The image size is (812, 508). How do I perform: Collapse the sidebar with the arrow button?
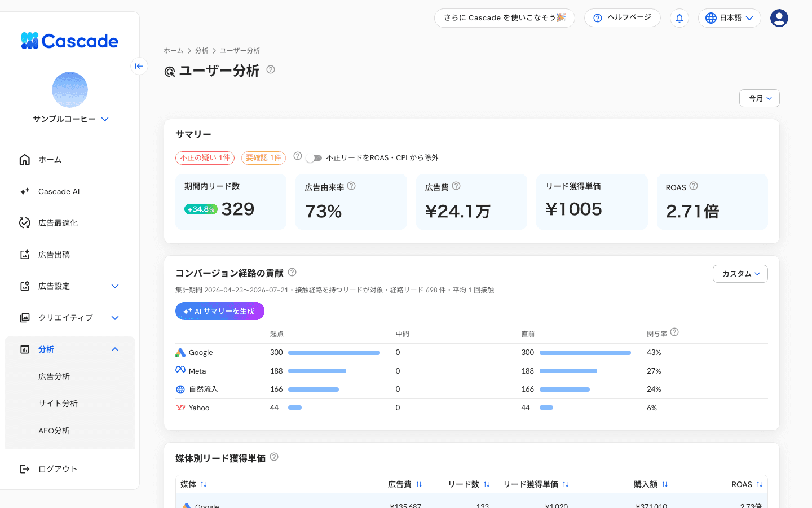click(x=139, y=66)
